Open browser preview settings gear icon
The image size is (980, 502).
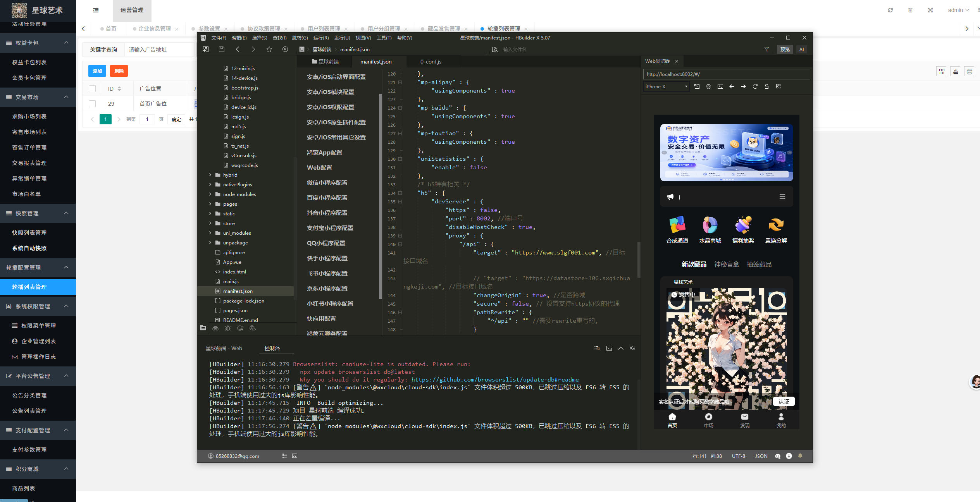[708, 86]
